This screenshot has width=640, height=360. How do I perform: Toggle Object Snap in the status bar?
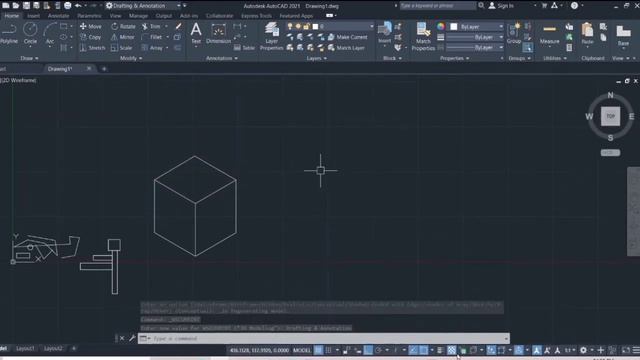[424, 350]
